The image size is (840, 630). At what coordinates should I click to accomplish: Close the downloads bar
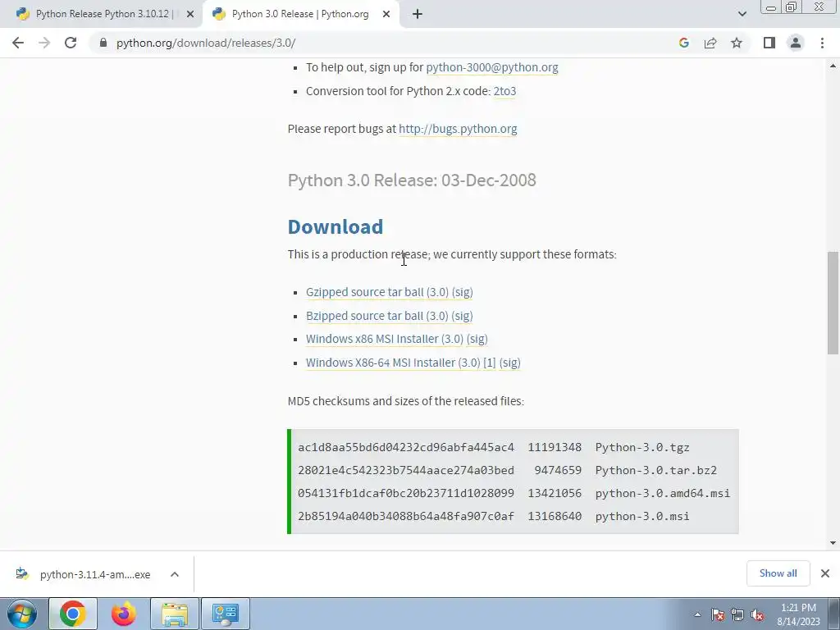tap(825, 573)
